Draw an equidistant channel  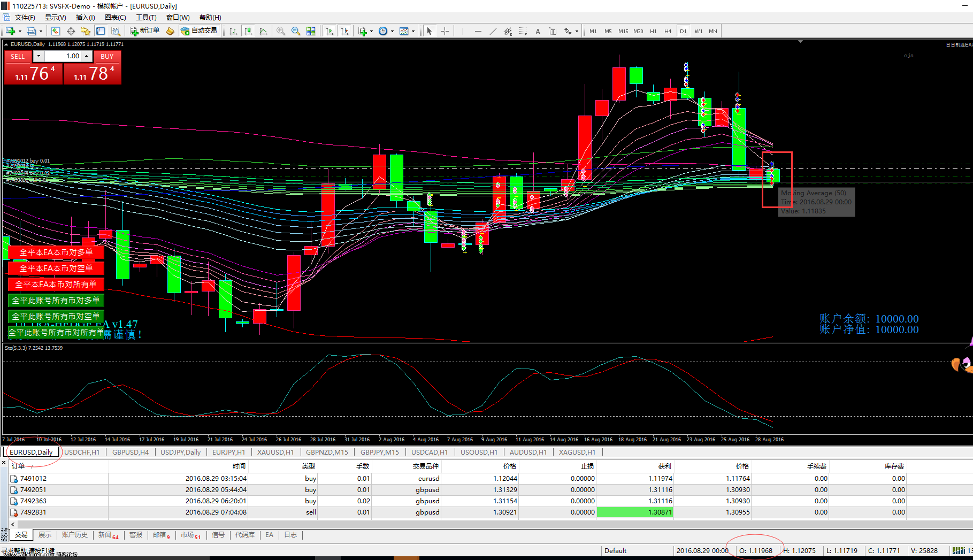tap(508, 31)
